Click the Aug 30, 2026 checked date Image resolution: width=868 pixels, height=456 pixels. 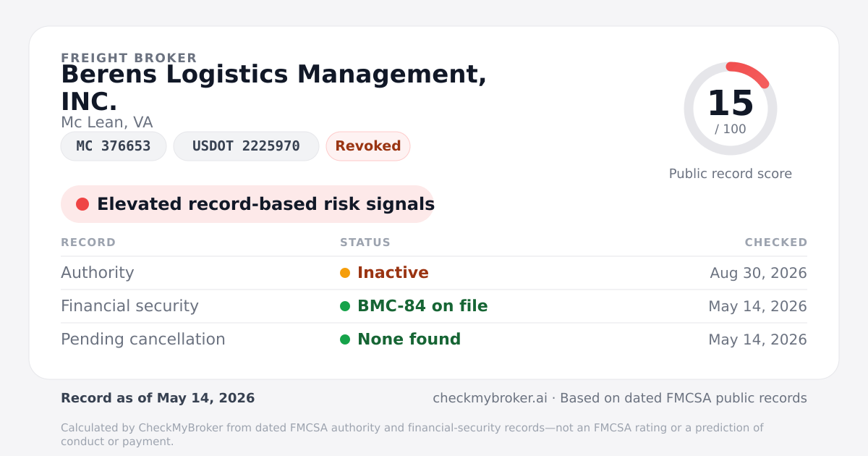point(759,273)
